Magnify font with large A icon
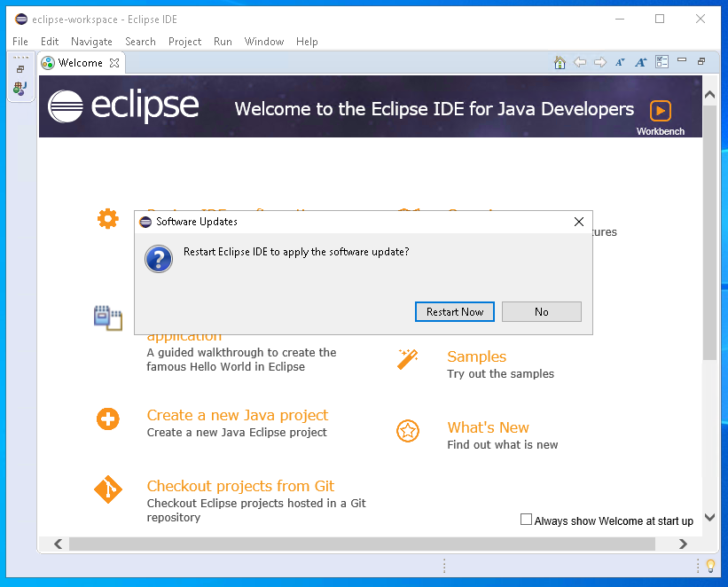This screenshot has width=728, height=587. point(641,62)
